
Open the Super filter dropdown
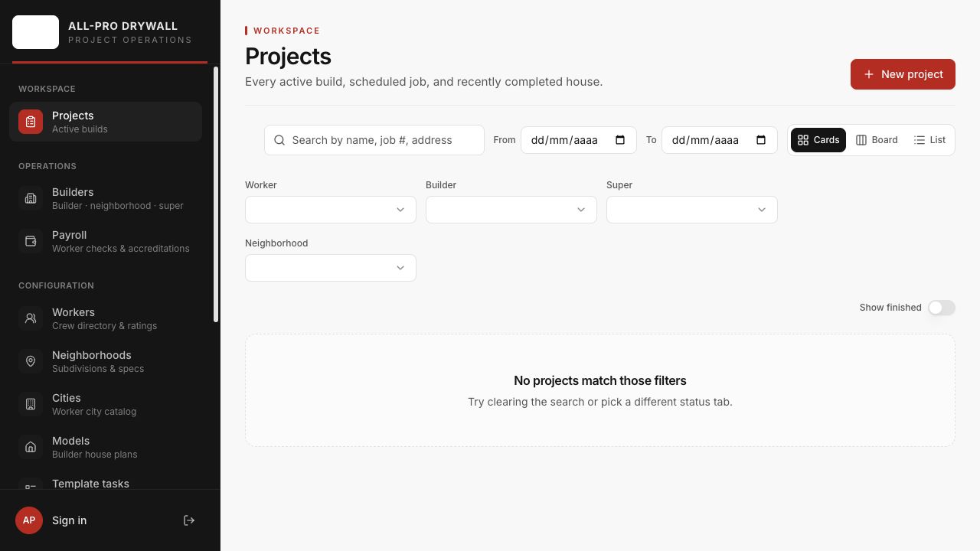click(692, 210)
